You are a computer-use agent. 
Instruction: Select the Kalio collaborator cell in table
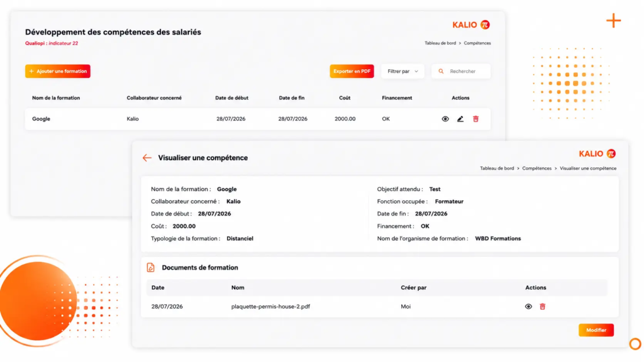tap(133, 119)
